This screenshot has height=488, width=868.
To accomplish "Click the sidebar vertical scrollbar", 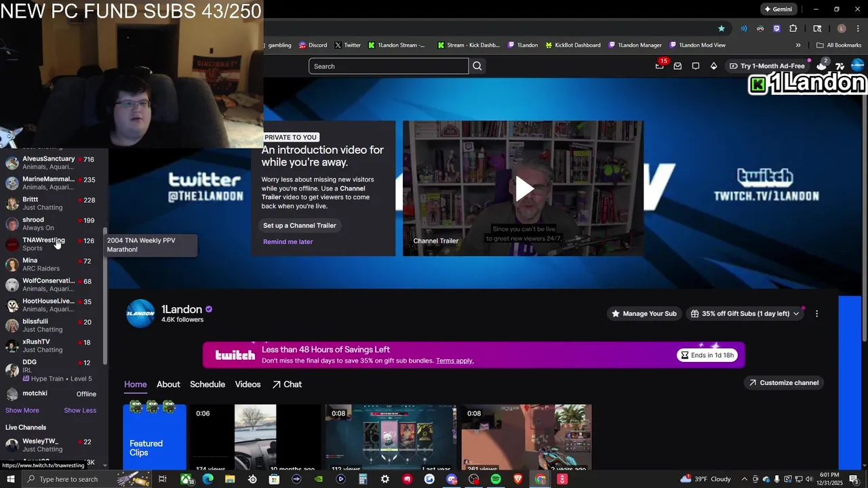I will point(104,295).
